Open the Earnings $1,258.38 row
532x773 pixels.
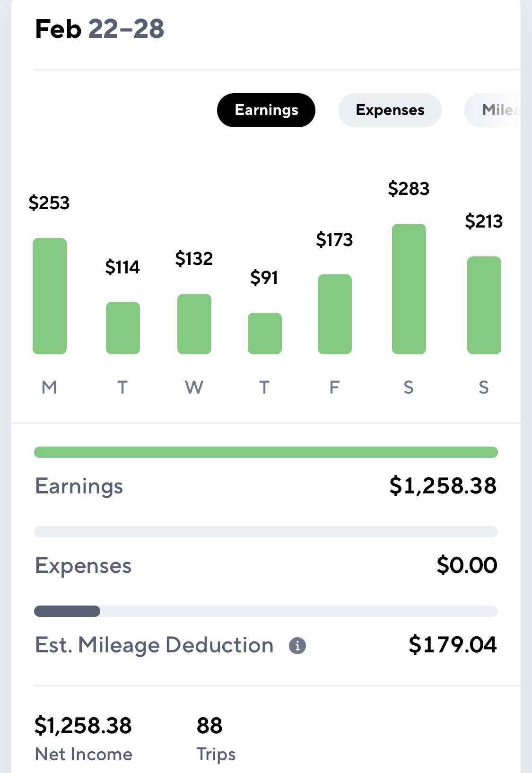[266, 486]
